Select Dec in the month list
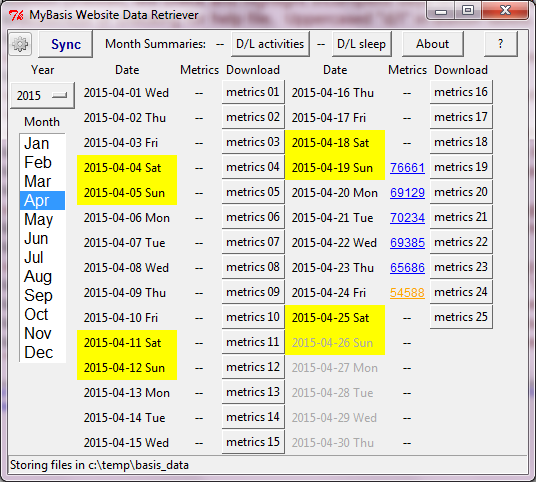This screenshot has width=536, height=482. pos(42,352)
